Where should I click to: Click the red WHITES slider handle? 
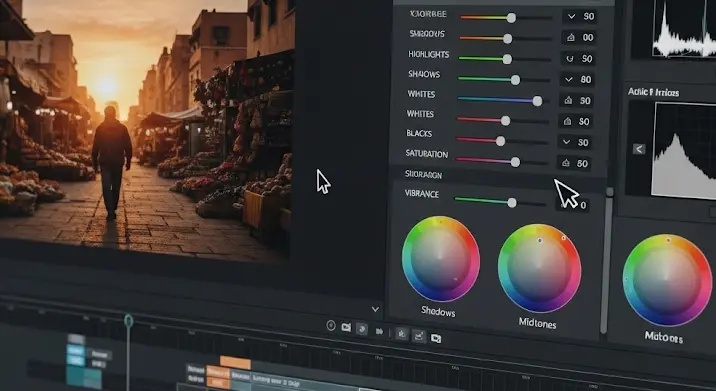point(505,121)
